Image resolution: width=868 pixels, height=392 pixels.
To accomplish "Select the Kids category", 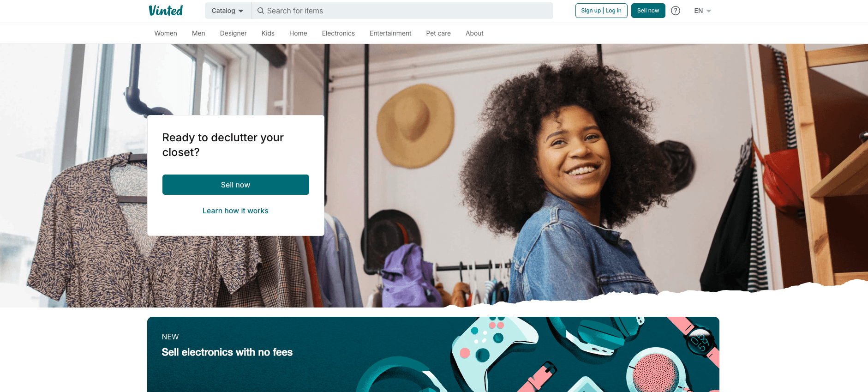I will 268,33.
